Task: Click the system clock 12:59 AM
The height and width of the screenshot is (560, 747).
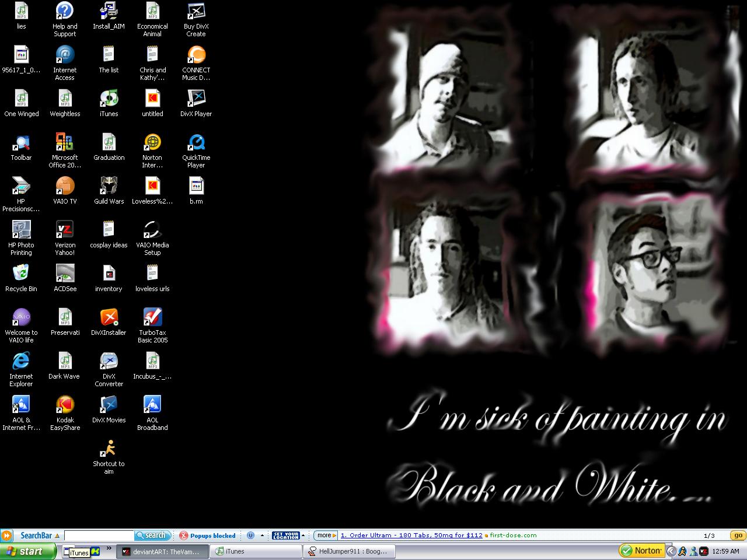Action: pyautogui.click(x=726, y=551)
